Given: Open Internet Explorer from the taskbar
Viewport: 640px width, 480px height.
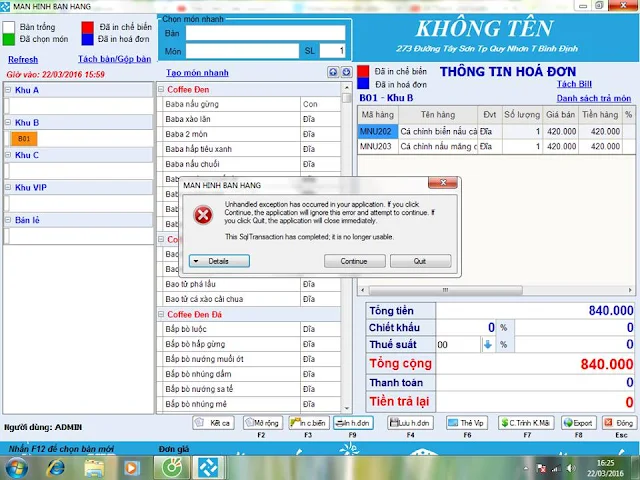Looking at the screenshot, I should click(56, 468).
